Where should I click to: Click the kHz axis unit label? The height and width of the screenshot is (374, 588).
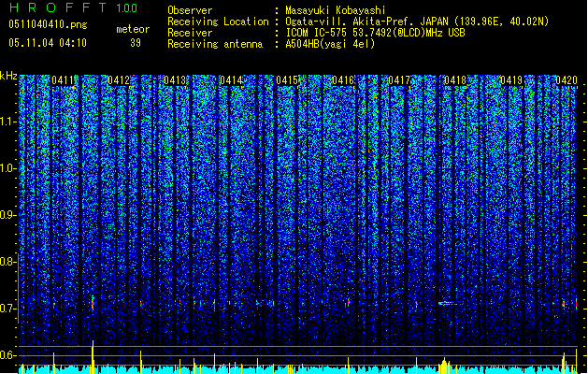coord(8,76)
